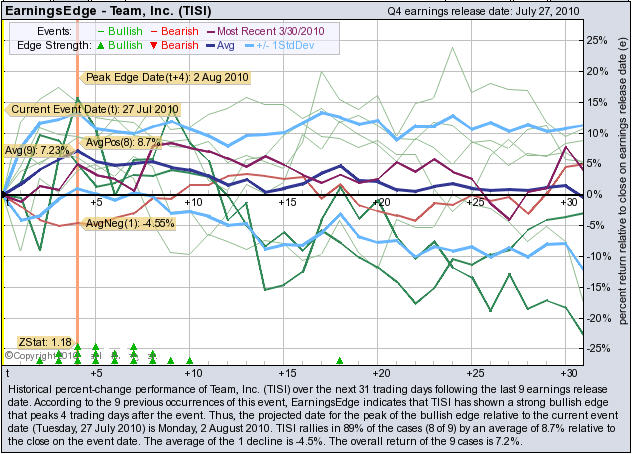The image size is (633, 454).
Task: Click the chart title 'EarningsEdge - Team, Inc. (TISI)'
Action: pyautogui.click(x=108, y=10)
